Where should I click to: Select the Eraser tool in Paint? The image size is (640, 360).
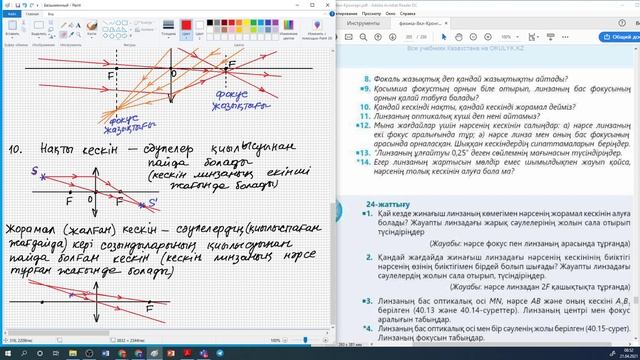click(63, 35)
